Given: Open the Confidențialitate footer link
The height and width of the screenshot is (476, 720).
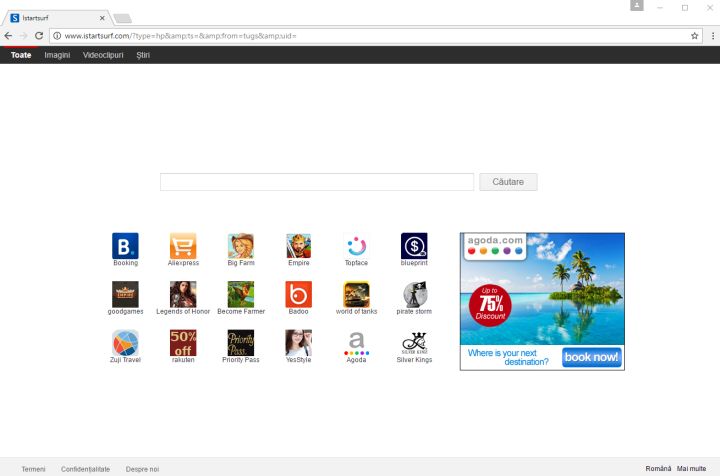Looking at the screenshot, I should pos(85,469).
